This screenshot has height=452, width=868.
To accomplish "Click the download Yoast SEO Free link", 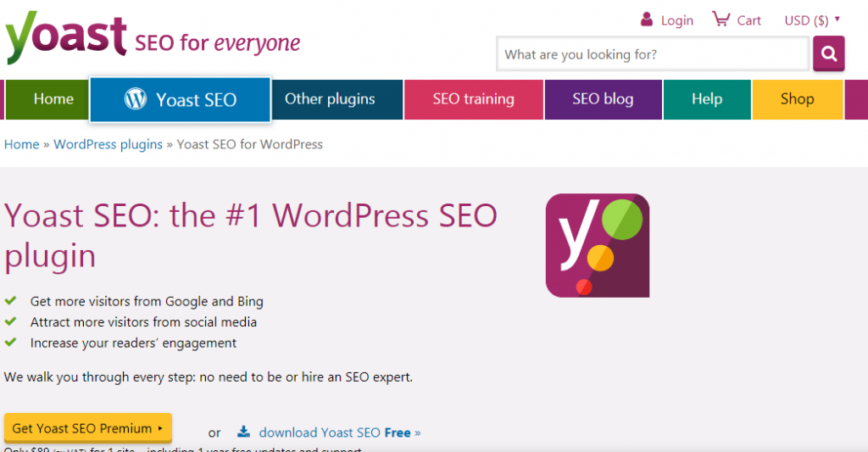I will tap(339, 432).
